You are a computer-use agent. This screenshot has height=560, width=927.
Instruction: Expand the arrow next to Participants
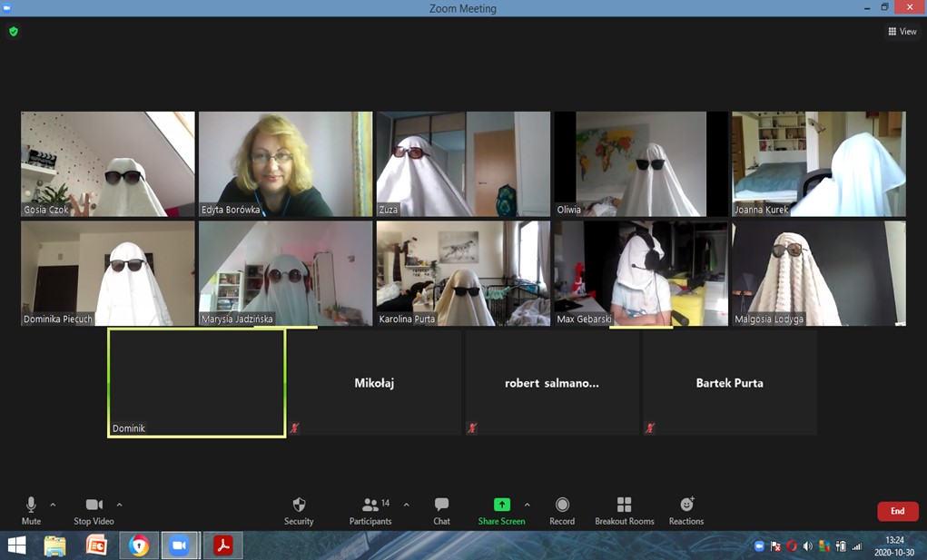click(x=406, y=505)
